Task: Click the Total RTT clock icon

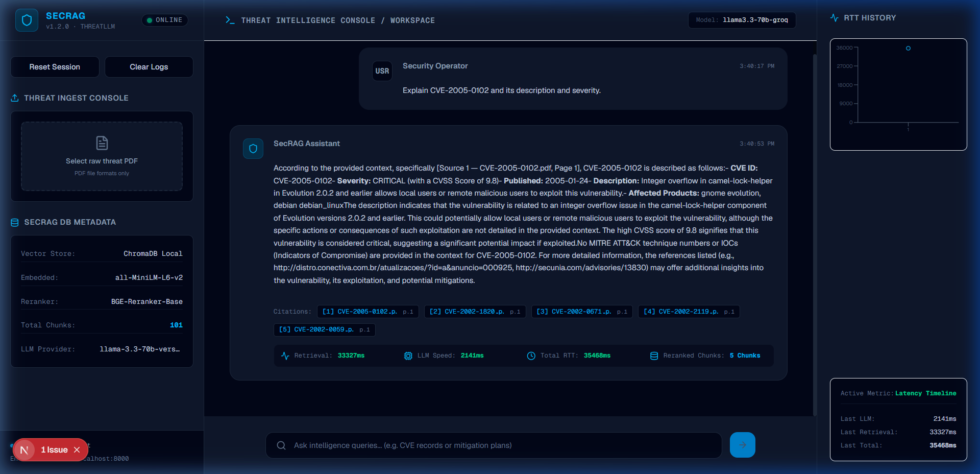Action: click(x=531, y=355)
